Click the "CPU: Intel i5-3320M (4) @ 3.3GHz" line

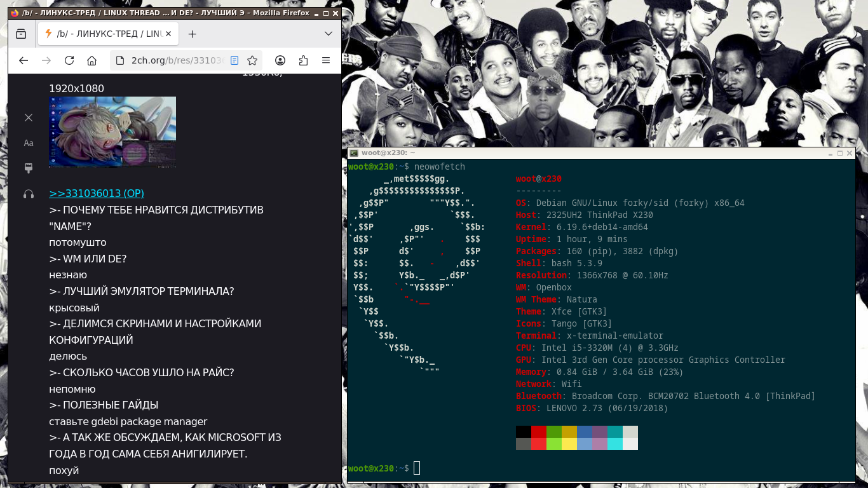point(597,348)
